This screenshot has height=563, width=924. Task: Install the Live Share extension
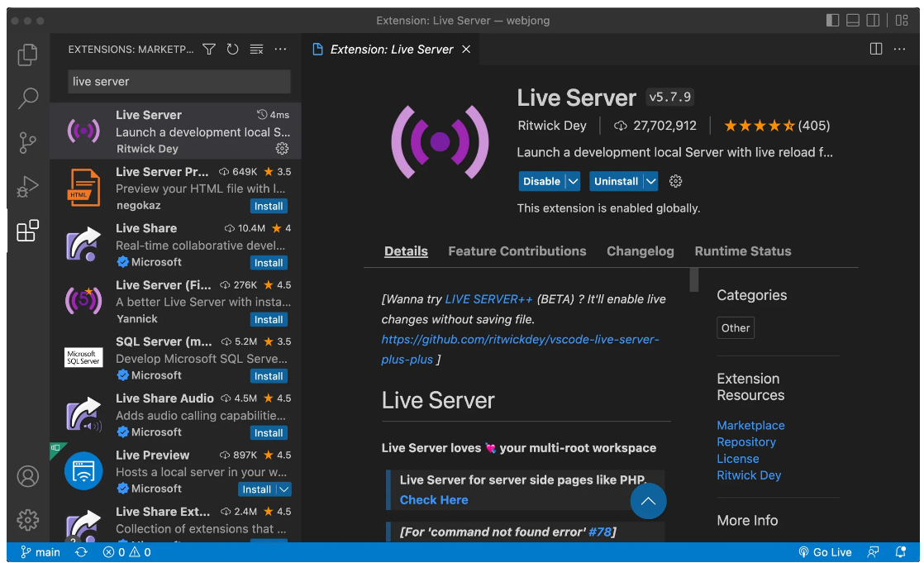(x=269, y=263)
